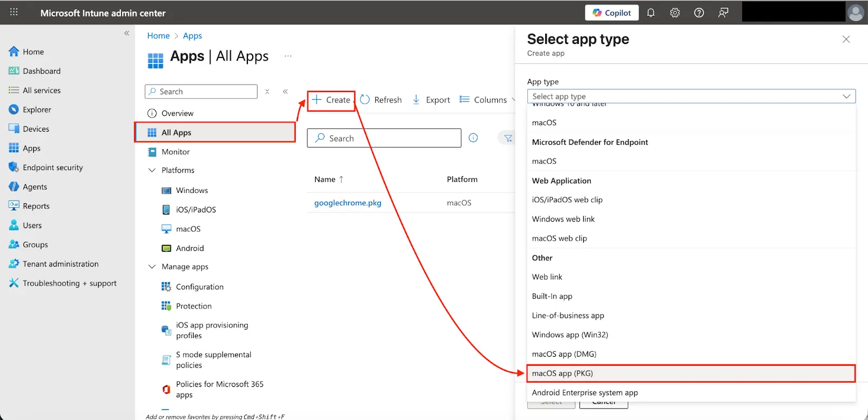Click the notifications bell icon
This screenshot has height=420, width=868.
(650, 12)
